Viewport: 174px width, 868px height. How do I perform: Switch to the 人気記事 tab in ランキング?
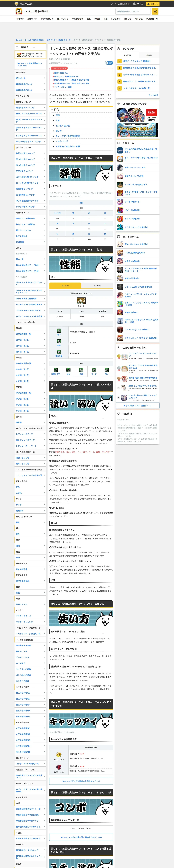[127, 55]
